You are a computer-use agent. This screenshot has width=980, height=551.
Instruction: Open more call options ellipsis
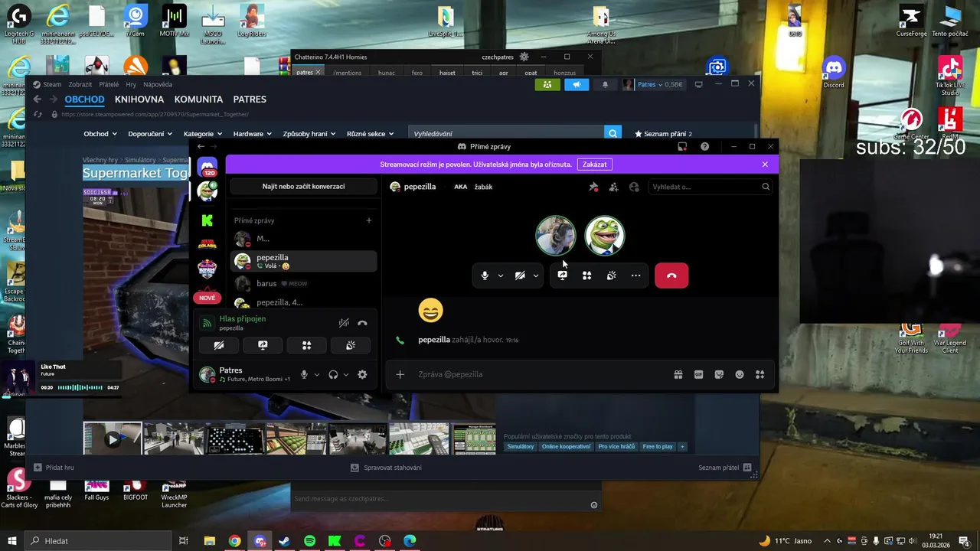pos(636,275)
